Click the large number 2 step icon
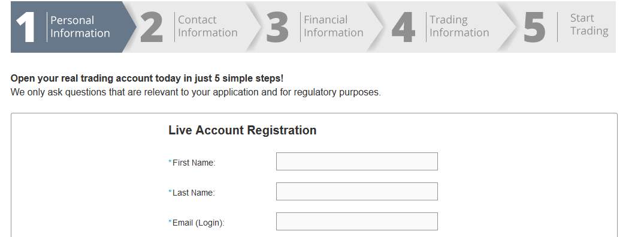 point(152,27)
